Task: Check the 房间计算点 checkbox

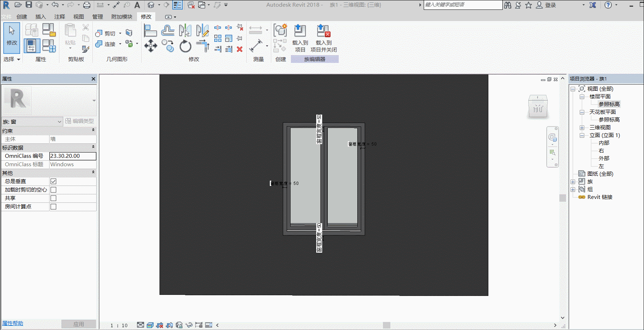Action: click(53, 207)
